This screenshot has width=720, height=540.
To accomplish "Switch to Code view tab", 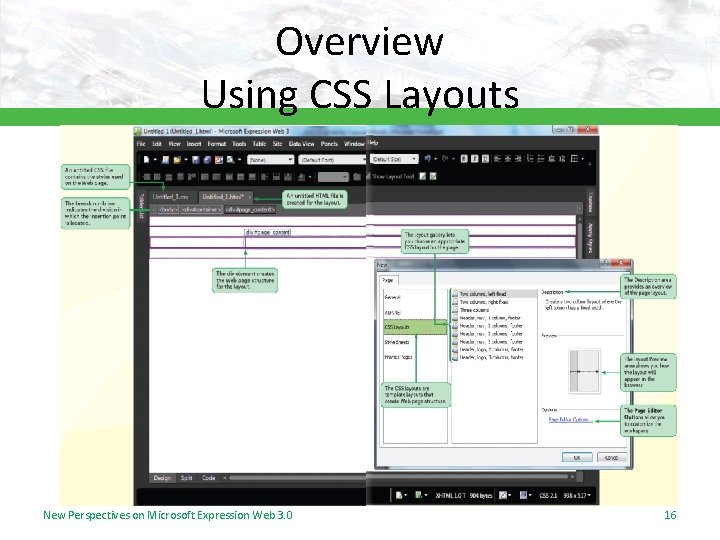I will [x=208, y=478].
